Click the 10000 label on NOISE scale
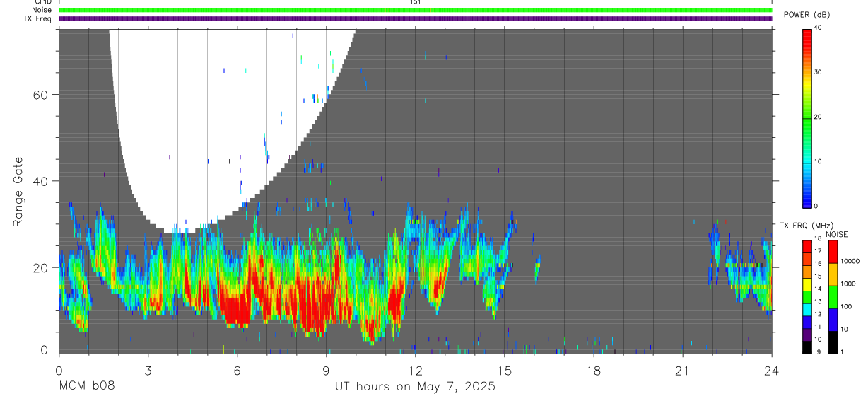 coord(850,261)
